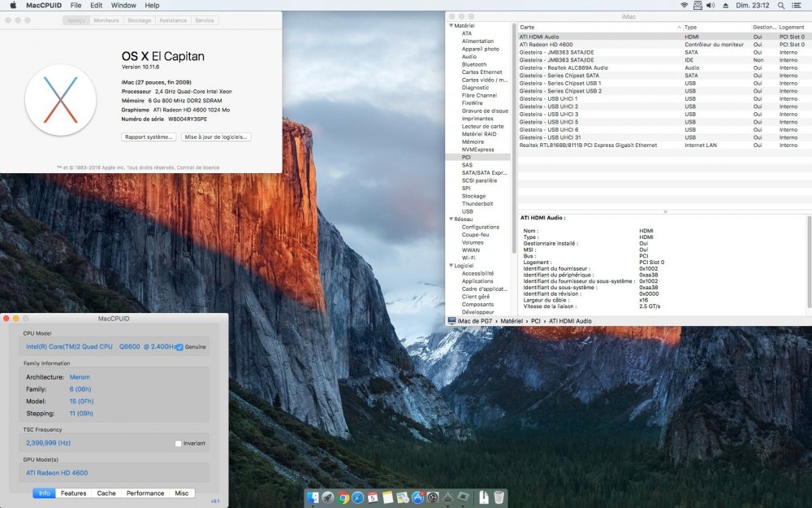
Task: Open Google Chrome from the Dock
Action: coord(343,497)
